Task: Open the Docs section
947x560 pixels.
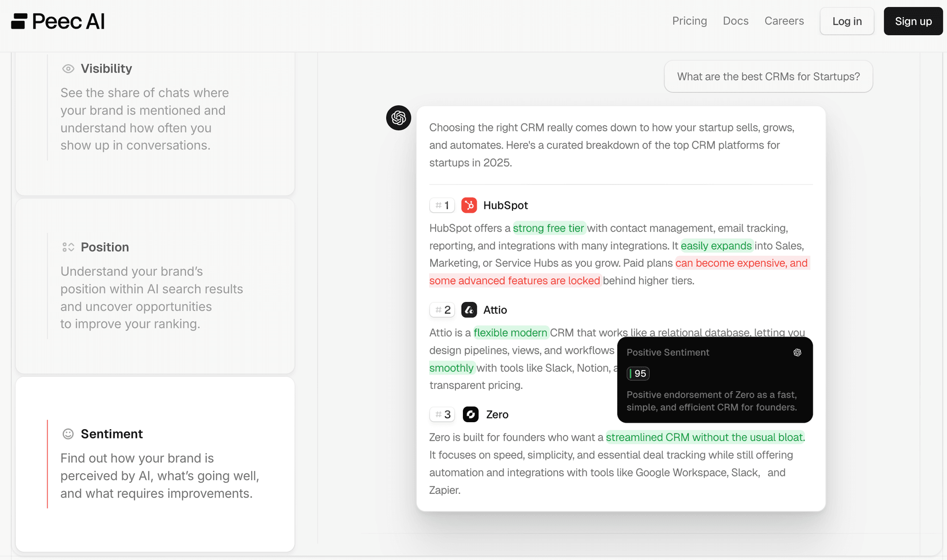Action: [x=736, y=21]
